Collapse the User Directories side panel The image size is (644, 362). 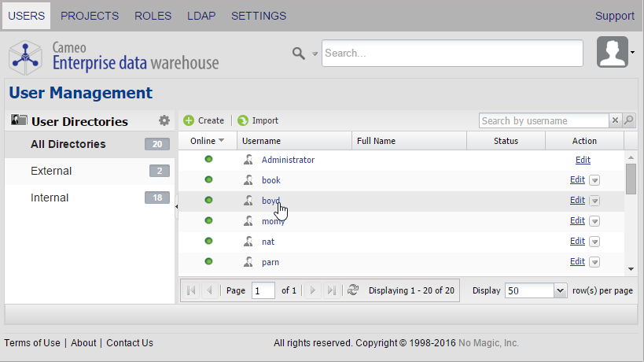[176, 206]
